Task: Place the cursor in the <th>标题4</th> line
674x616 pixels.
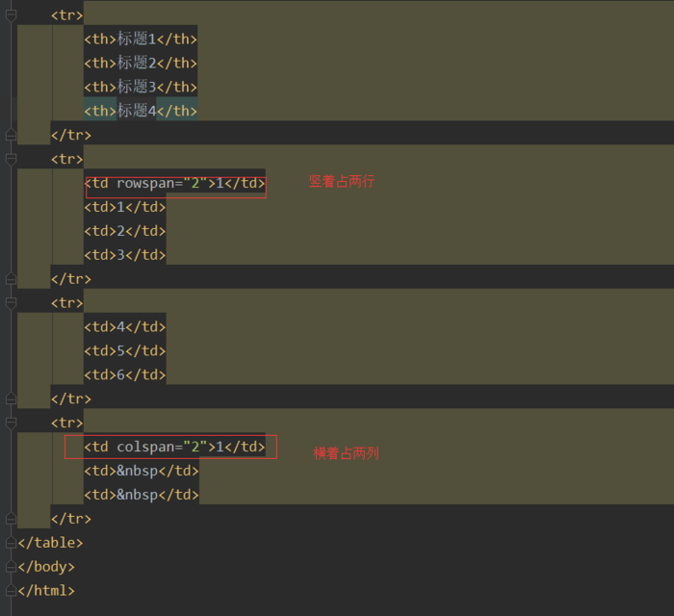Action: 141,111
